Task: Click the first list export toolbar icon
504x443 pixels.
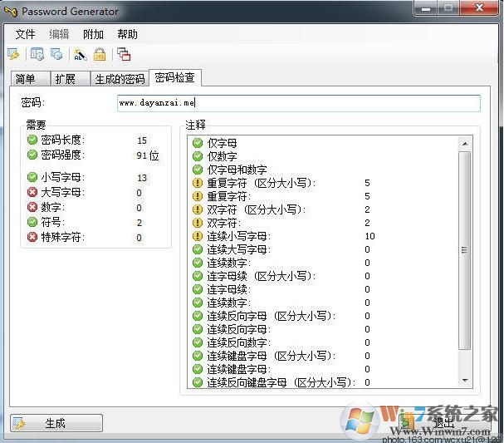Action: tap(37, 55)
